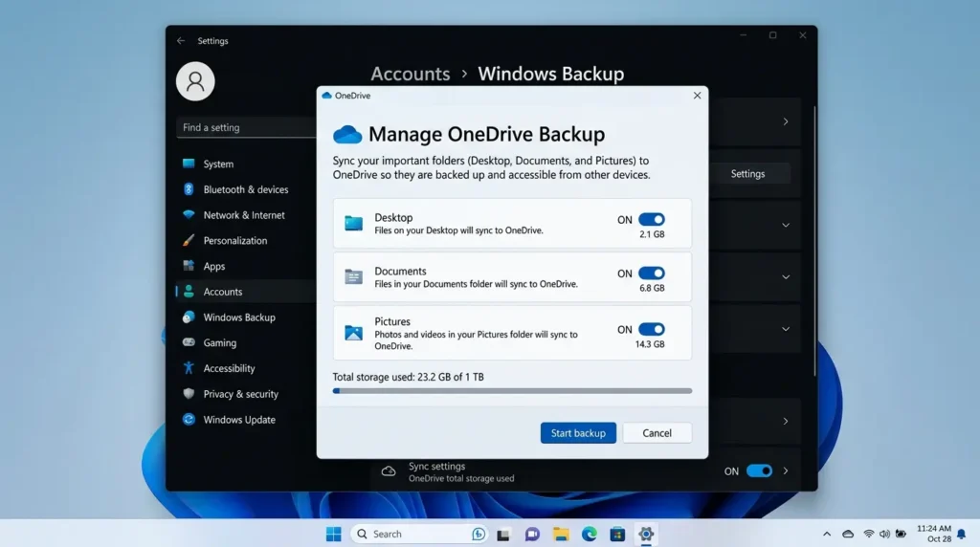
Task: Click the user profile avatar
Action: [195, 81]
